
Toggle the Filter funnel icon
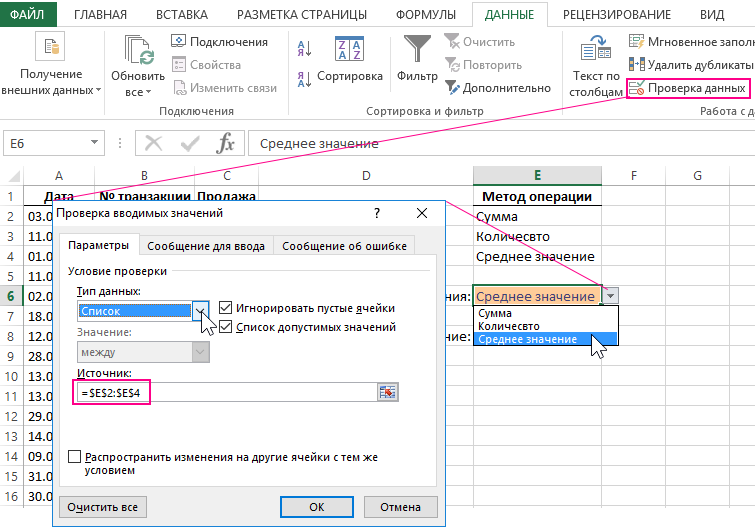(x=417, y=49)
